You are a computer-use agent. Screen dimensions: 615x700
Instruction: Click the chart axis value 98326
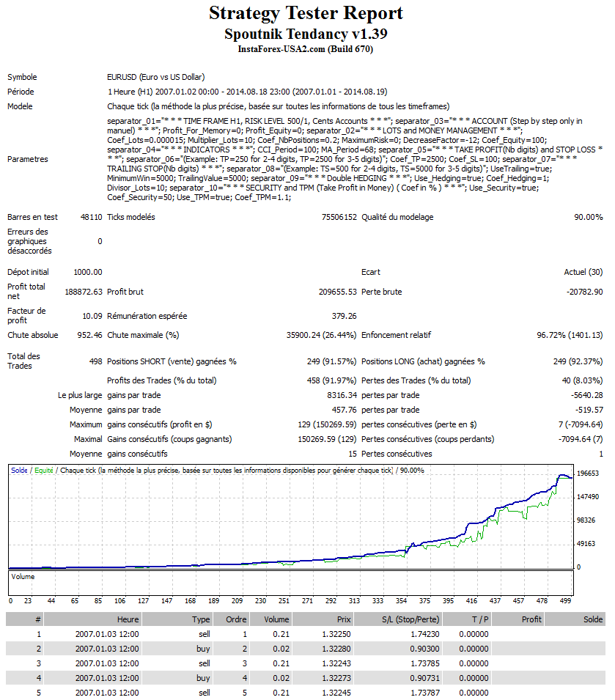(586, 520)
